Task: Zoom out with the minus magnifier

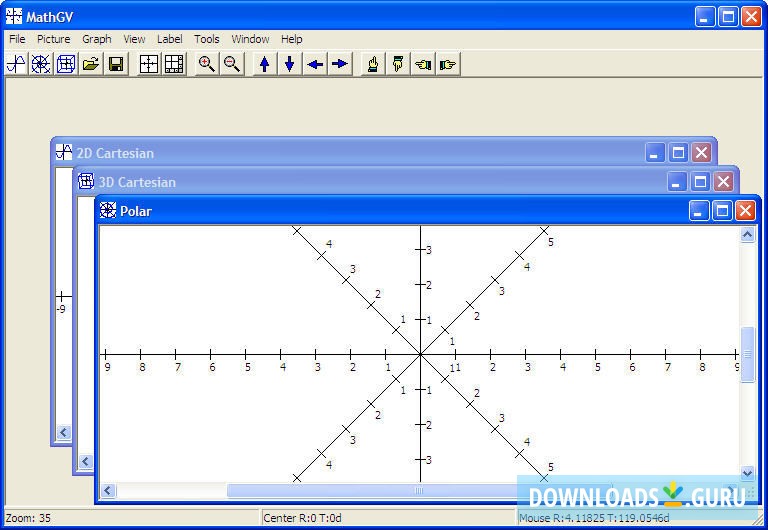Action: click(232, 64)
